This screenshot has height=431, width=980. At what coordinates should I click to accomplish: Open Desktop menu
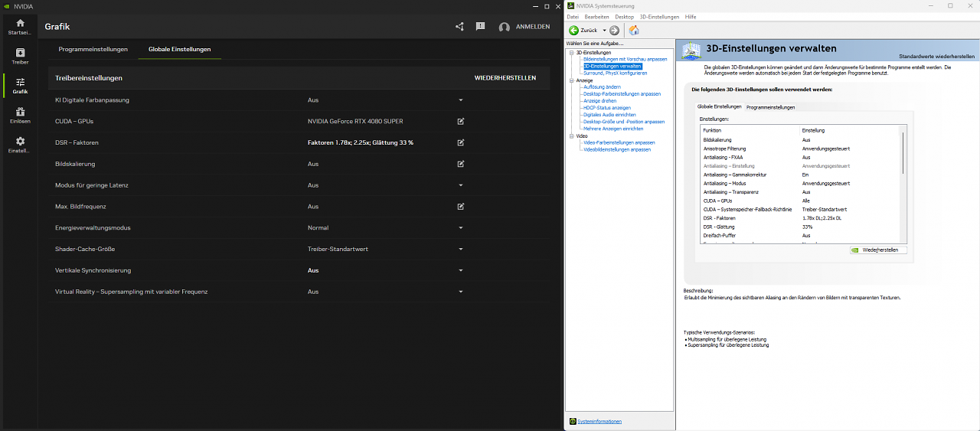coord(624,16)
